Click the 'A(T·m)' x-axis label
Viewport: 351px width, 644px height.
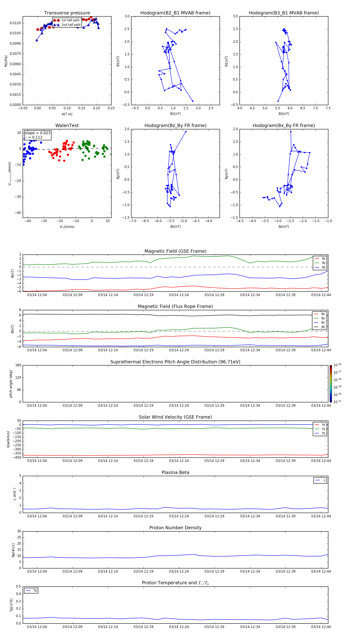[x=67, y=114]
